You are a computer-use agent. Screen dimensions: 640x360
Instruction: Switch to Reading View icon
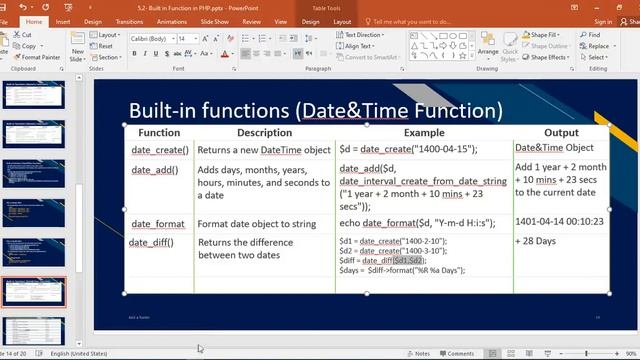click(529, 353)
